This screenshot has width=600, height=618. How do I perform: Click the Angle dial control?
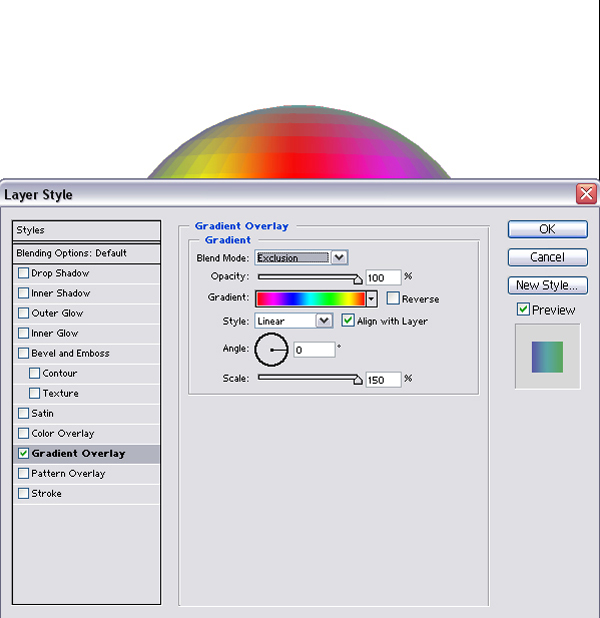pos(272,350)
